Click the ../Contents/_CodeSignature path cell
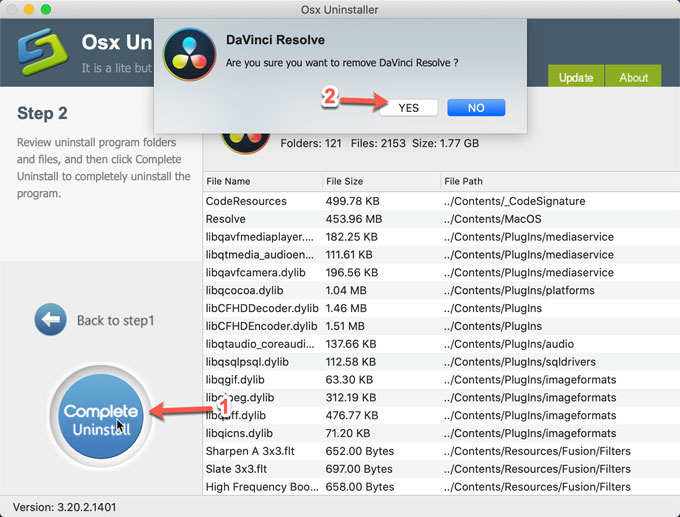 (514, 201)
